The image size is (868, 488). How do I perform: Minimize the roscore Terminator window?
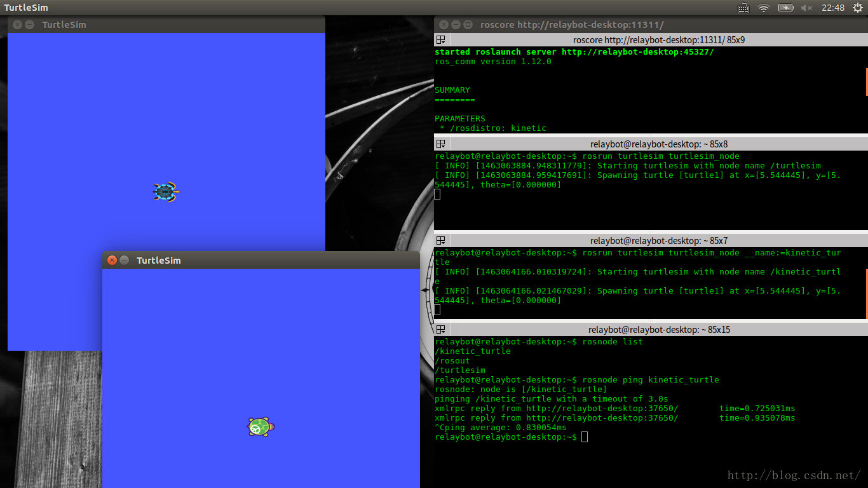[x=456, y=24]
